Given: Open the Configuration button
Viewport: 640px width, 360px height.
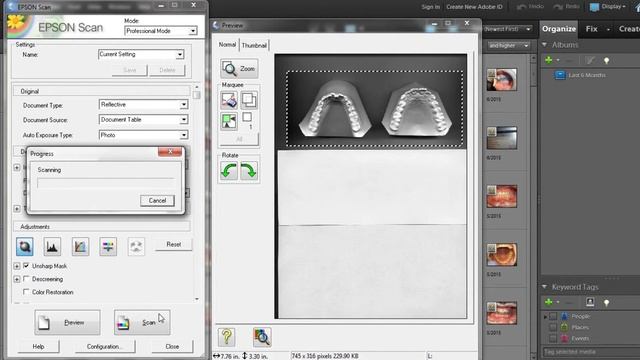Looking at the screenshot, I should tap(104, 347).
